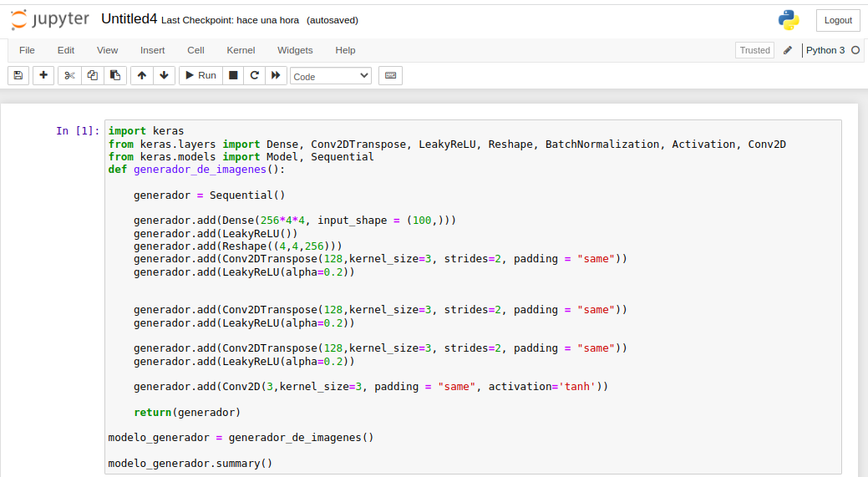Move selected cell up arrow
Viewport: 868px width, 477px height.
[142, 75]
